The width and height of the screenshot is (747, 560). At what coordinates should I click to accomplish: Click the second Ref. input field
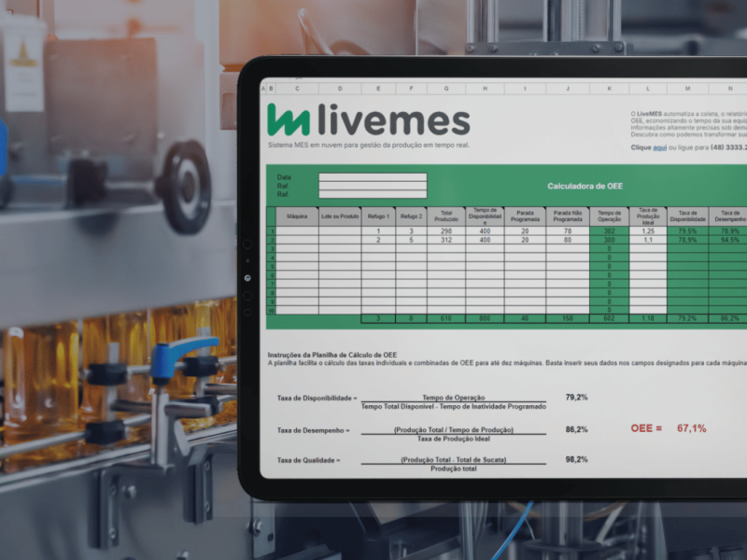(x=373, y=194)
